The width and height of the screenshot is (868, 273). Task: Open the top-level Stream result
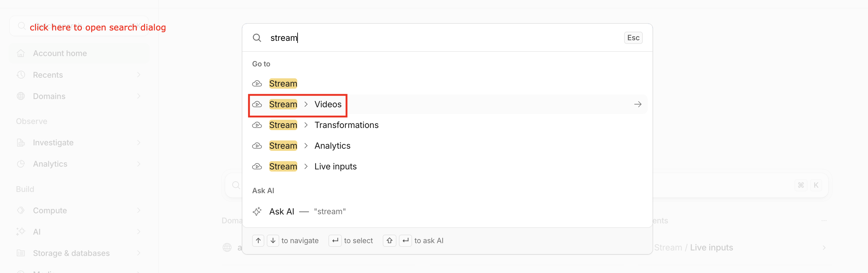tap(447, 83)
